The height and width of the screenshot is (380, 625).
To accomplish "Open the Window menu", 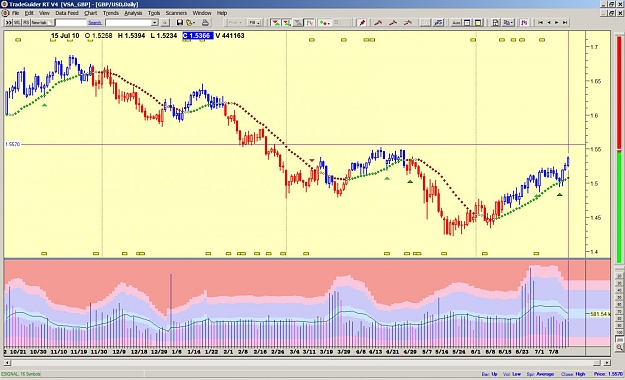I will [x=202, y=13].
